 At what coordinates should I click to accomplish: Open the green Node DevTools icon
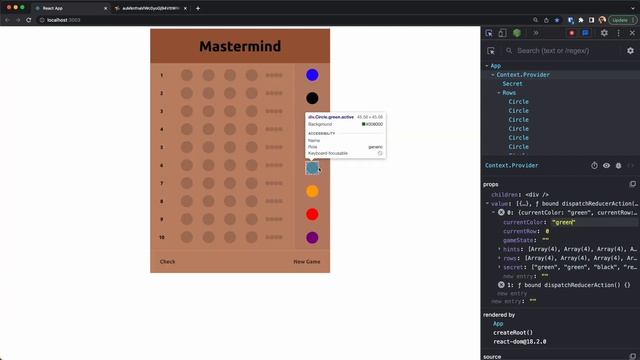click(x=517, y=33)
